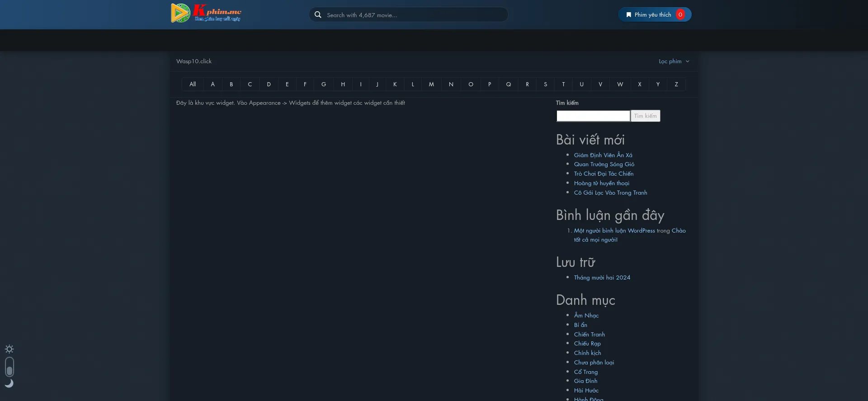Viewport: 868px width, 401px height.
Task: Open the Âm Nhạc category
Action: (586, 316)
